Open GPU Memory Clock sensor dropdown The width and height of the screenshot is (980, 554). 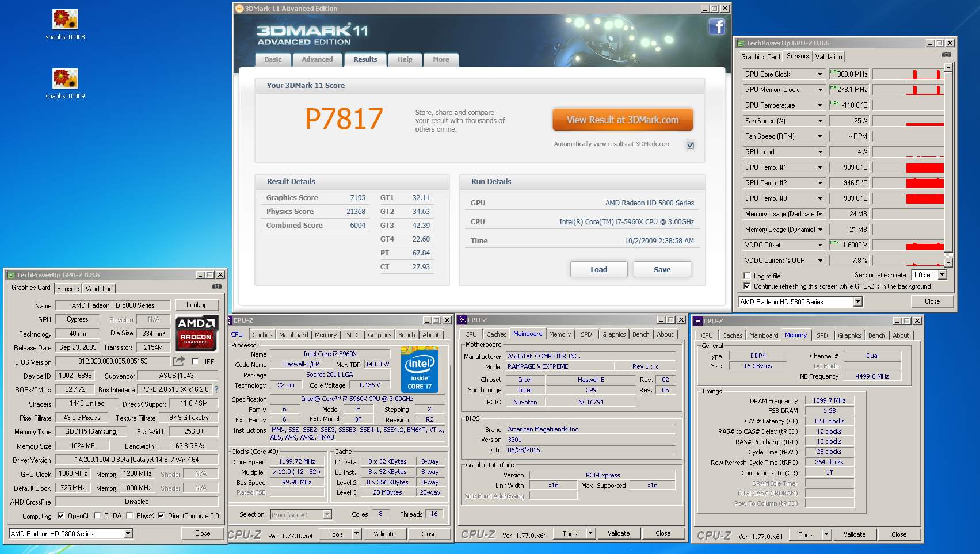[x=820, y=90]
